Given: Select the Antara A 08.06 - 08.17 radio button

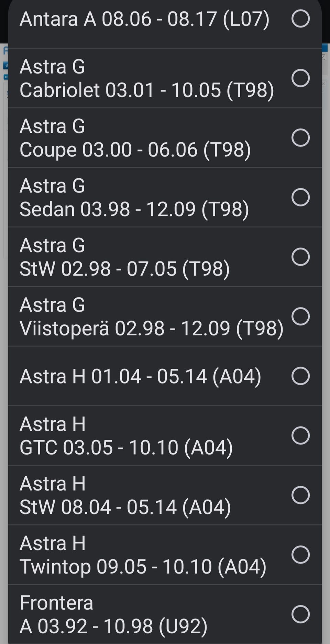Looking at the screenshot, I should click(x=300, y=19).
